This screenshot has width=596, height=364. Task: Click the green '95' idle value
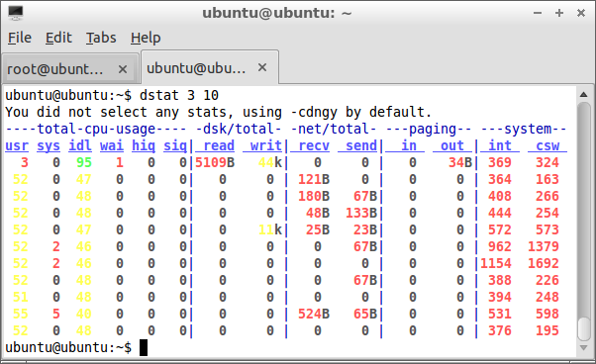tap(84, 162)
